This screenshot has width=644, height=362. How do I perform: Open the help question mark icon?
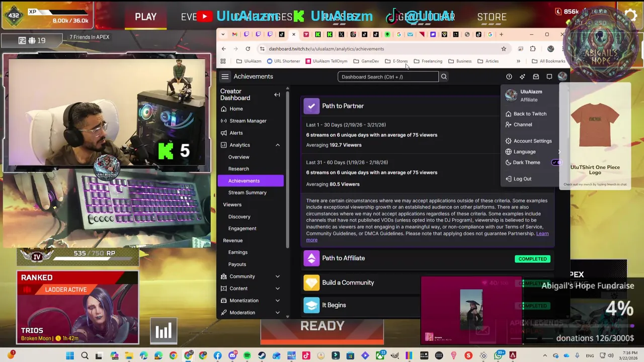point(509,77)
